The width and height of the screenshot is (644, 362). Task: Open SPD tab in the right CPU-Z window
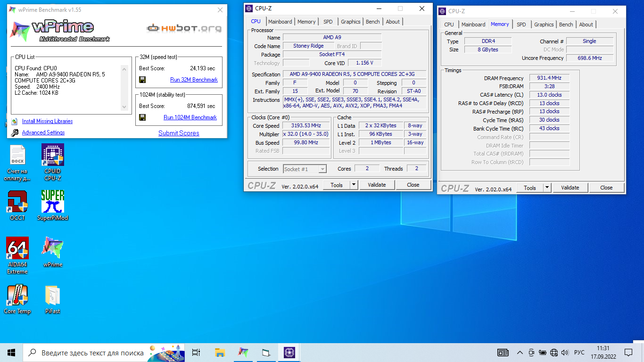click(x=521, y=25)
